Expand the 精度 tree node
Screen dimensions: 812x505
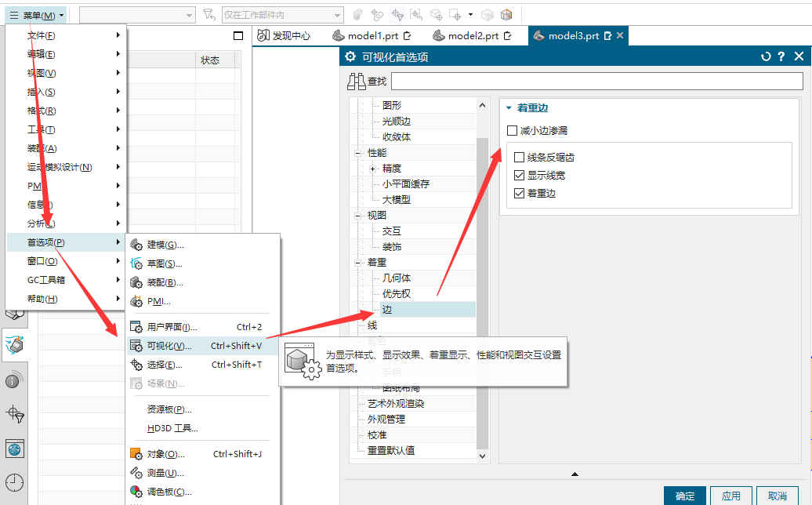coord(373,169)
